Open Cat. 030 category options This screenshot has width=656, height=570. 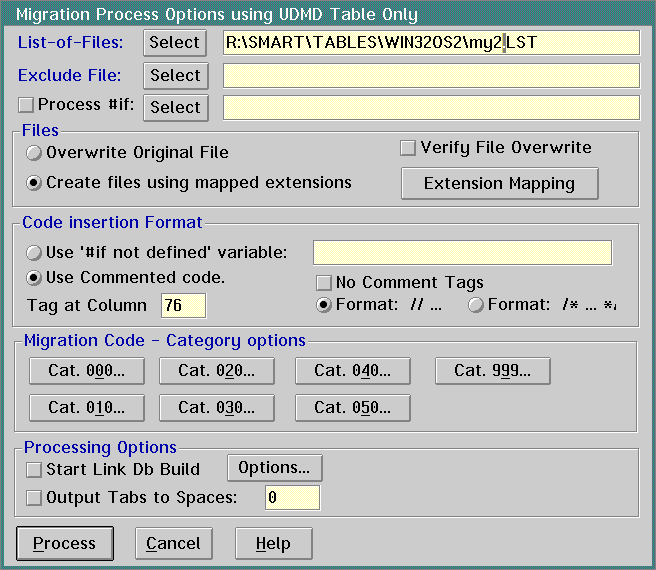pyautogui.click(x=217, y=408)
